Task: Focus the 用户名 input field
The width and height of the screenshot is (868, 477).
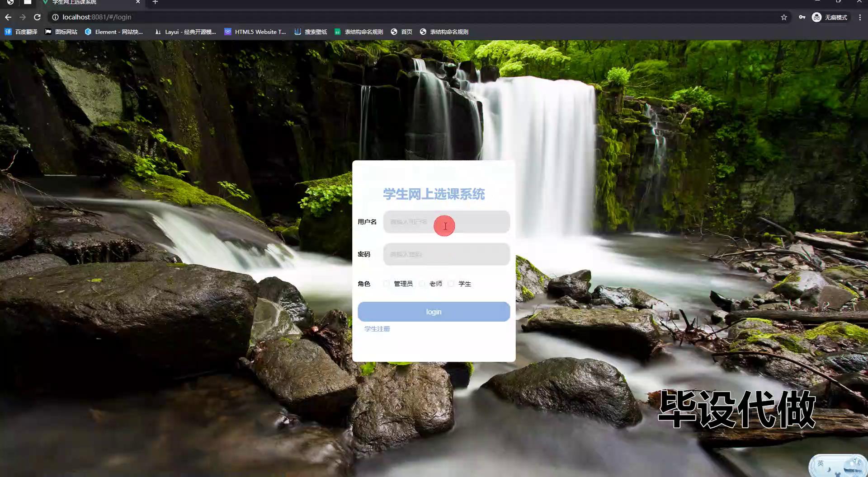Action: point(446,222)
